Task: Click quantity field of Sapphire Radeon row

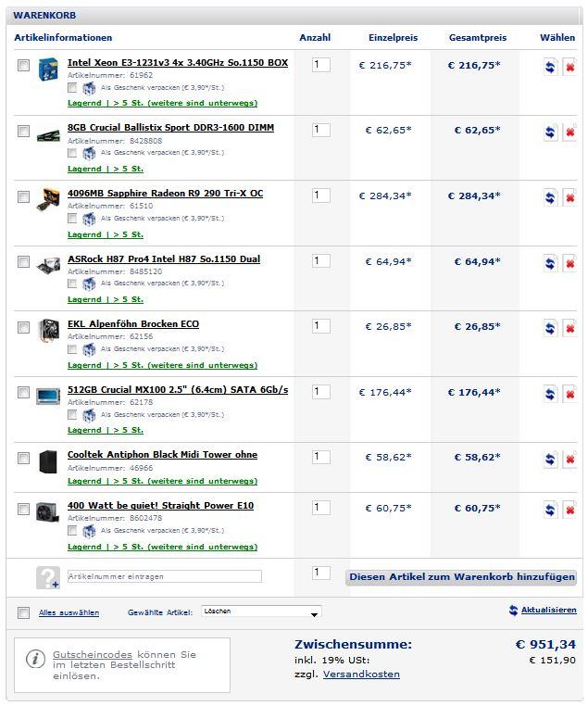Action: click(x=321, y=195)
